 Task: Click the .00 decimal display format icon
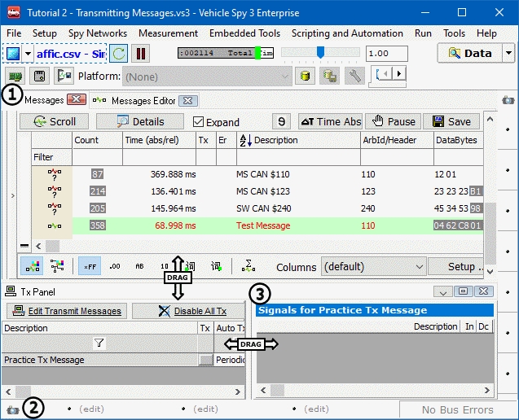pyautogui.click(x=114, y=266)
